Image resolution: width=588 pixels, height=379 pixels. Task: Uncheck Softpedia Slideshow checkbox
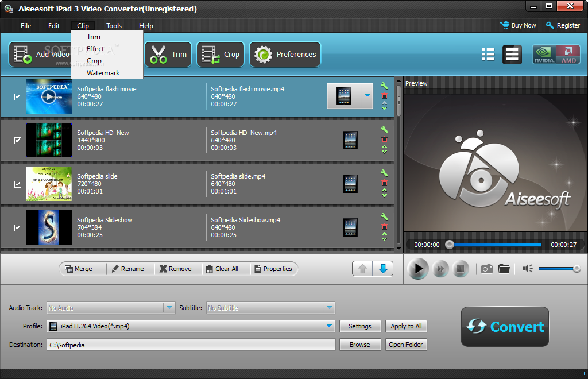coord(18,228)
